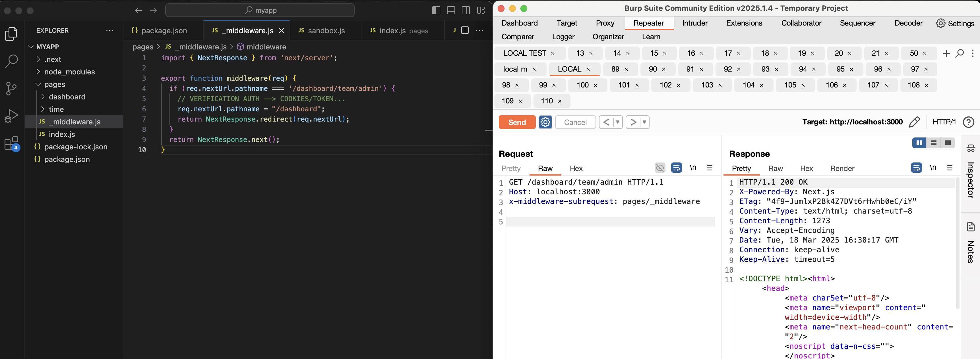Image resolution: width=980 pixels, height=359 pixels.
Task: Go to the next request in history
Action: [x=633, y=122]
